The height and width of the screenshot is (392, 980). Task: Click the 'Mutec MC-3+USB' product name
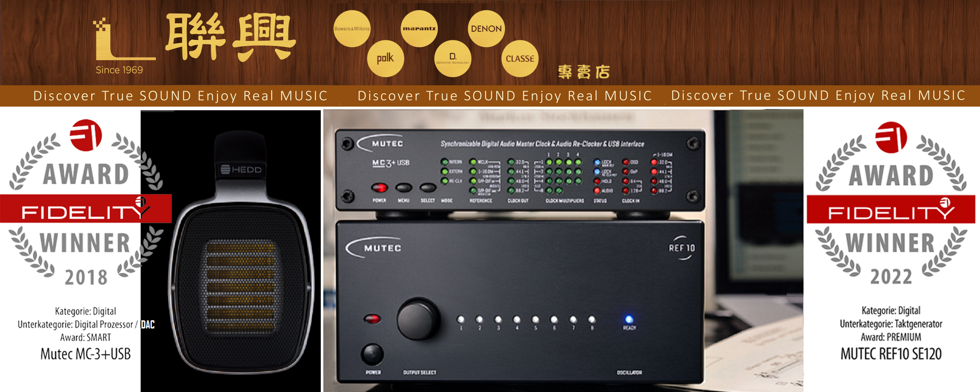(86, 354)
